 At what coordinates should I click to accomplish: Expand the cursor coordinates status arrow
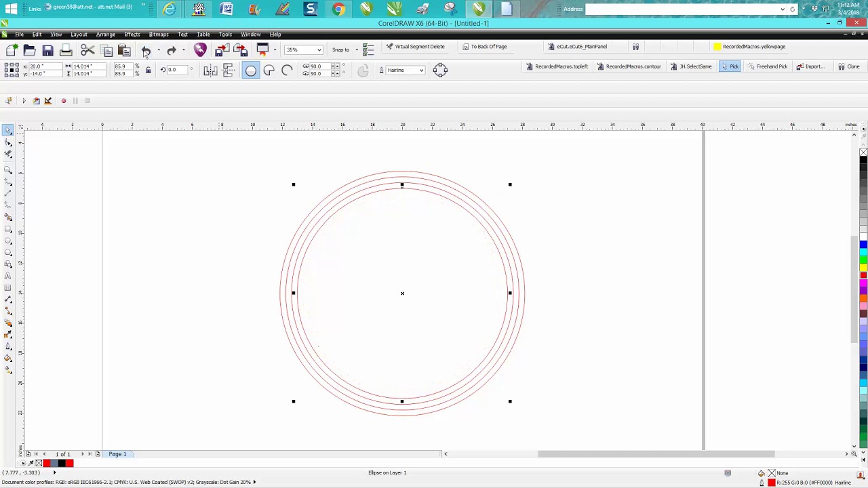coord(55,472)
